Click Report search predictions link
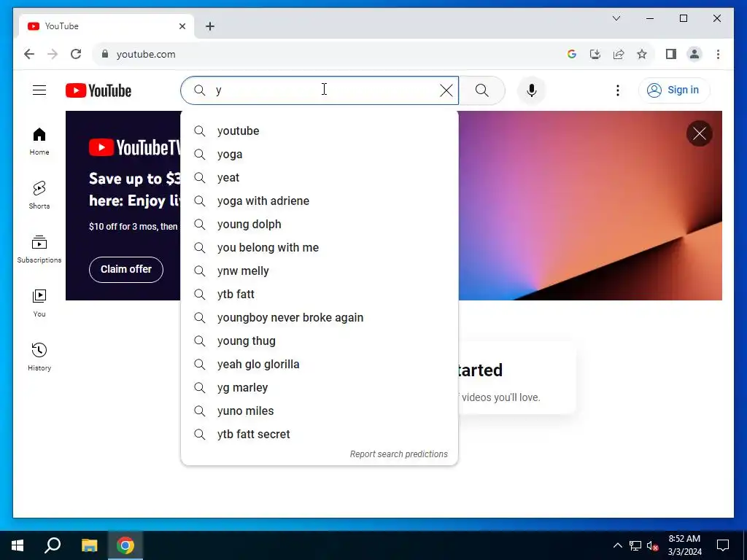Image resolution: width=747 pixels, height=560 pixels. tap(399, 454)
